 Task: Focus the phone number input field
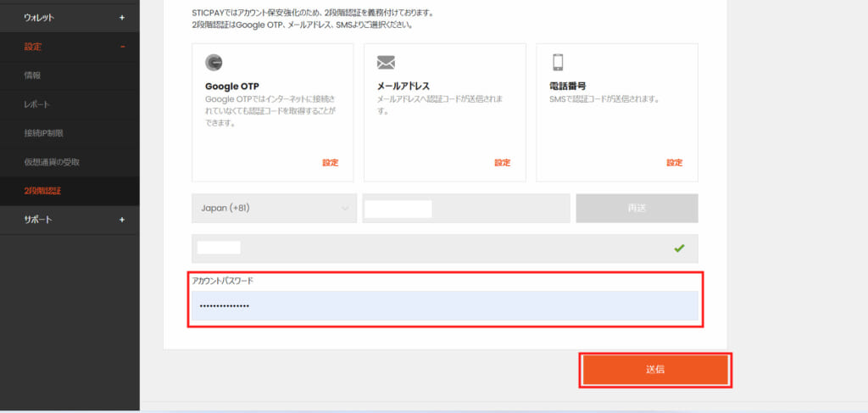tap(466, 208)
